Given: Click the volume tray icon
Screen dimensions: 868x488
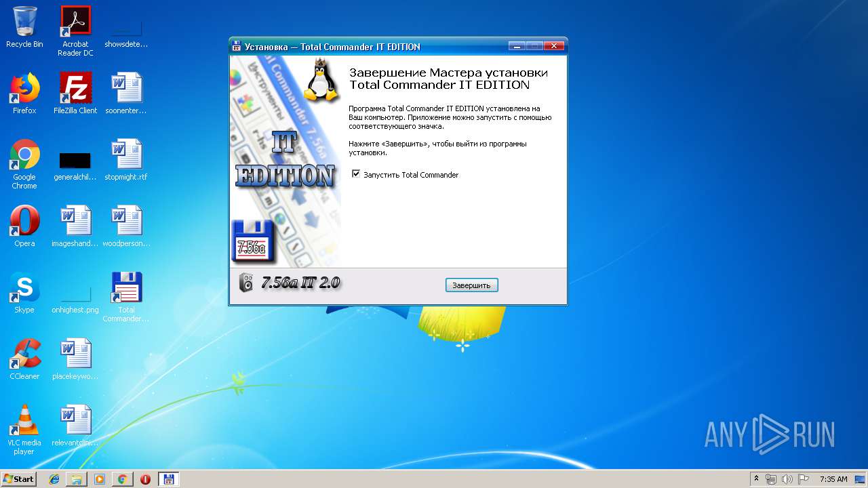Looking at the screenshot, I should tap(787, 479).
